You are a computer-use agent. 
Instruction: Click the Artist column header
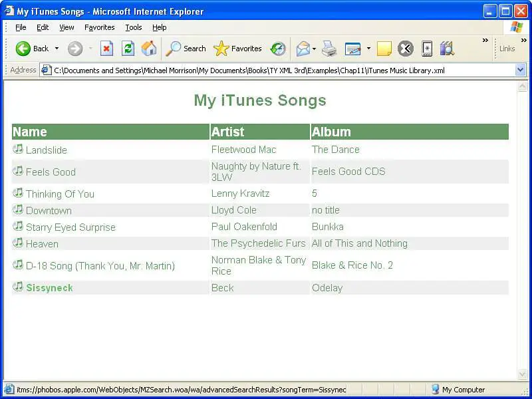tap(260, 132)
